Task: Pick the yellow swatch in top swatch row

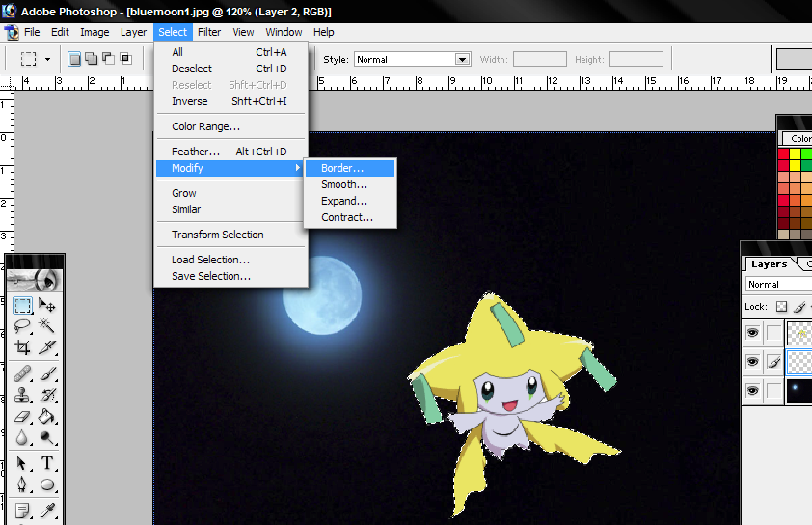Action: pos(795,153)
